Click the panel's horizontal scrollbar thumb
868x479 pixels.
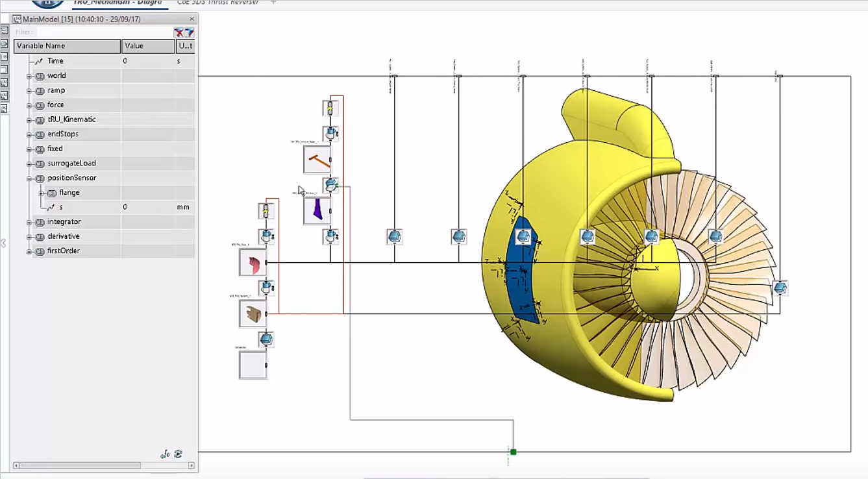click(x=80, y=465)
